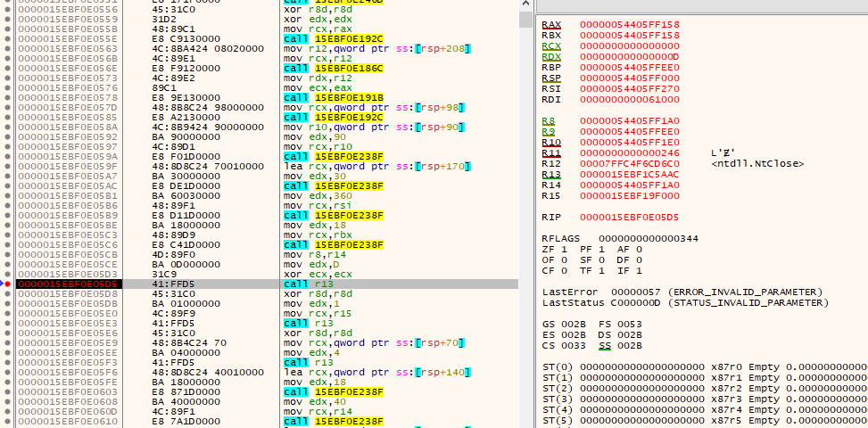Select the R11 register value 0000000000000246

pos(630,152)
